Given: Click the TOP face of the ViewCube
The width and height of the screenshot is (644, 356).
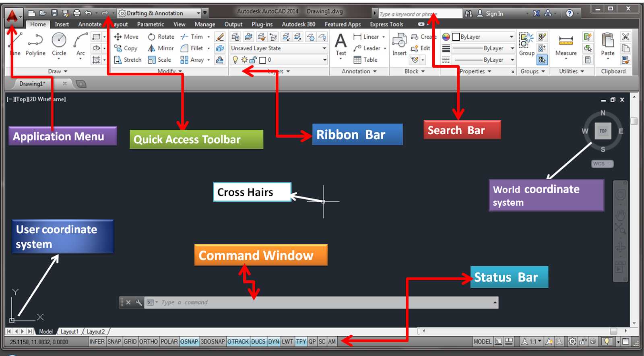Looking at the screenshot, I should coord(603,131).
